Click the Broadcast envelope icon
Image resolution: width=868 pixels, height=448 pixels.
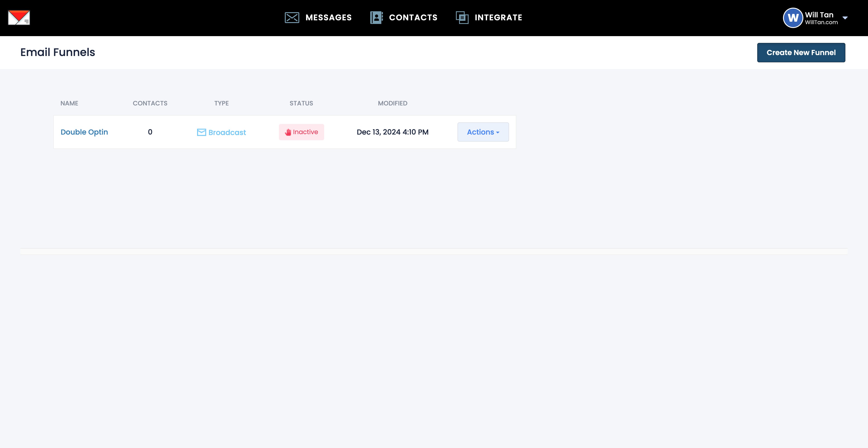[201, 132]
